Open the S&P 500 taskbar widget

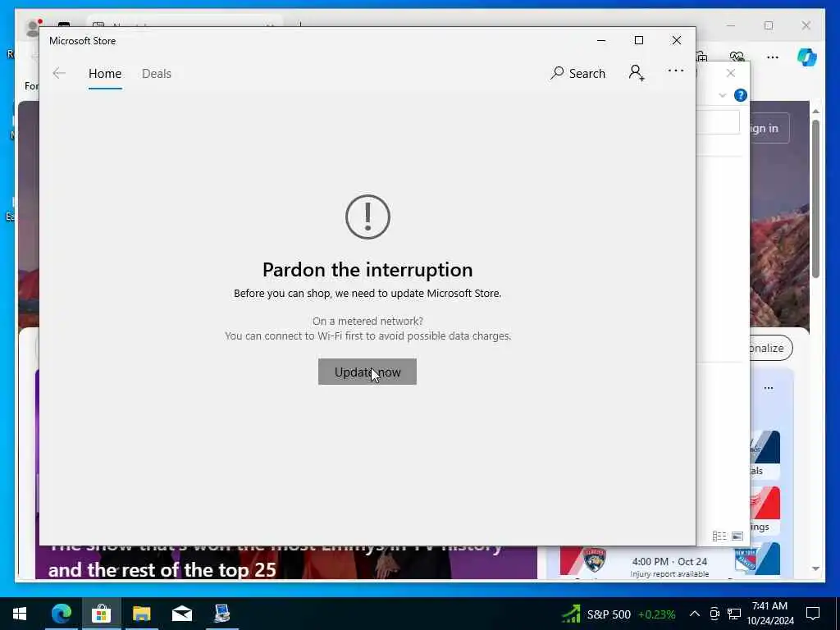(619, 614)
